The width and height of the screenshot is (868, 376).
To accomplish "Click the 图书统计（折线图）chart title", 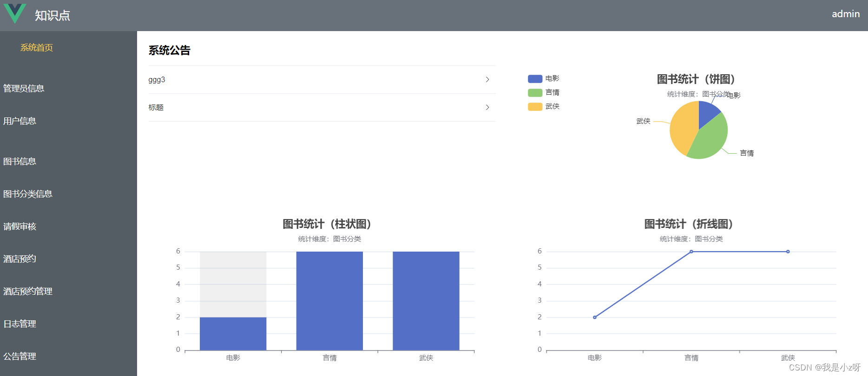I will click(688, 224).
